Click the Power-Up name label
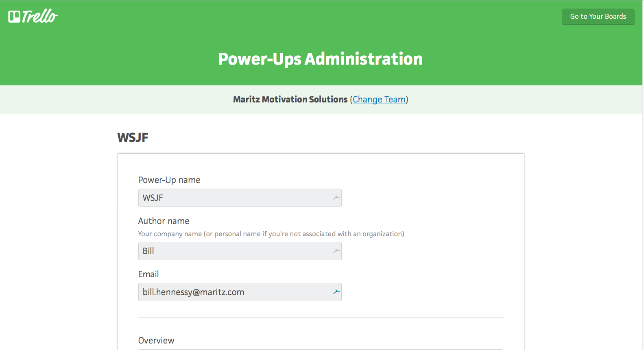This screenshot has width=644, height=350. (169, 180)
